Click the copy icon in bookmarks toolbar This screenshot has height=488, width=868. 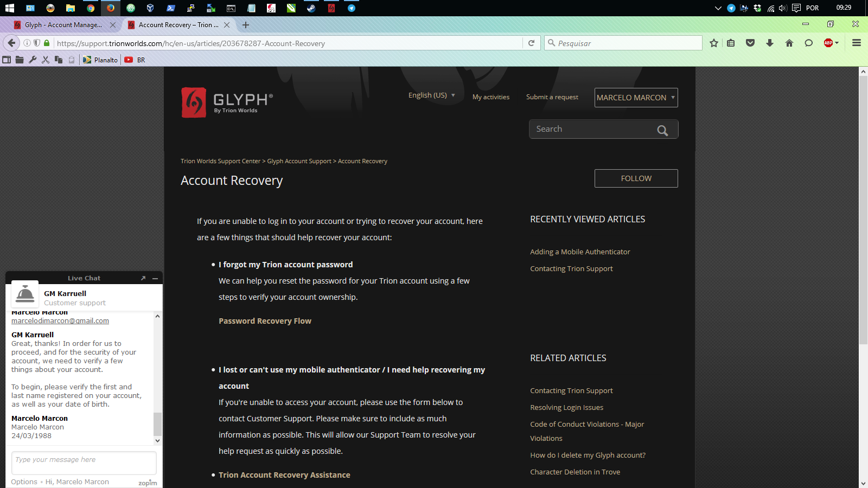[x=59, y=60]
